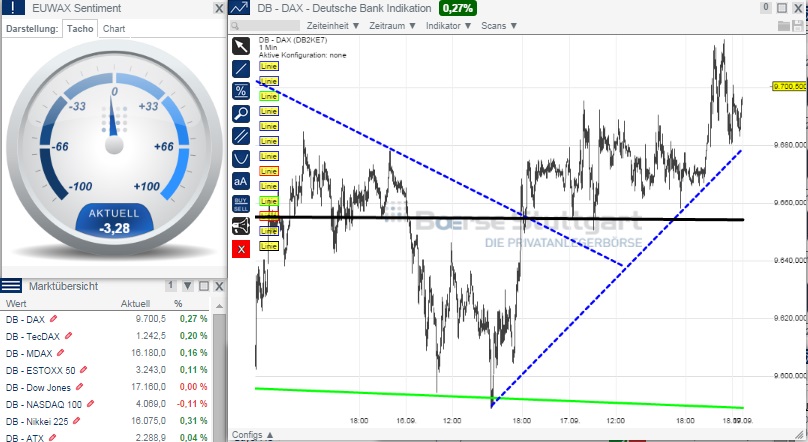Close the Marktübersicht panel
808x442 pixels.
click(x=219, y=286)
